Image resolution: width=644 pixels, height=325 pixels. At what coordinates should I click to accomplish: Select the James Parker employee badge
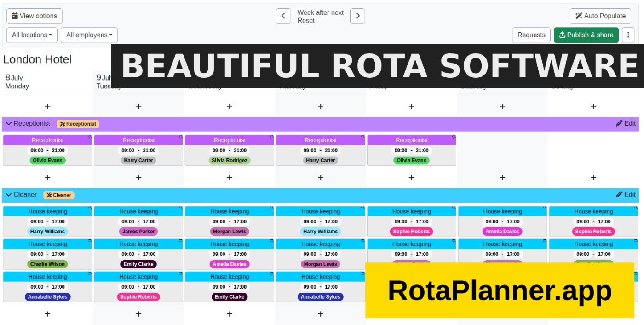[x=138, y=232]
